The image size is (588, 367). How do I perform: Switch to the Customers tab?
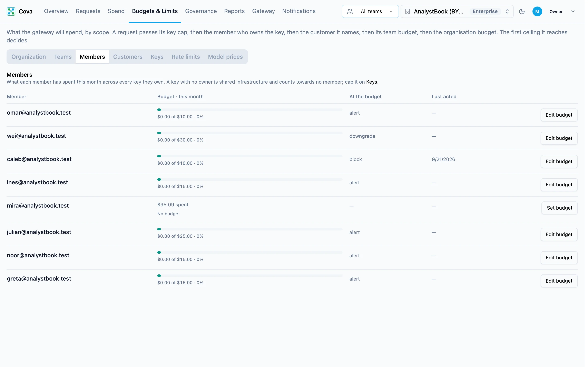coord(128,57)
